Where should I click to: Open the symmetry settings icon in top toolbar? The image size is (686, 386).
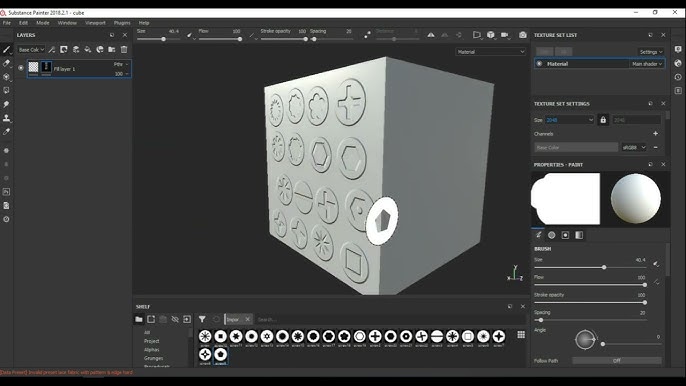pos(431,35)
